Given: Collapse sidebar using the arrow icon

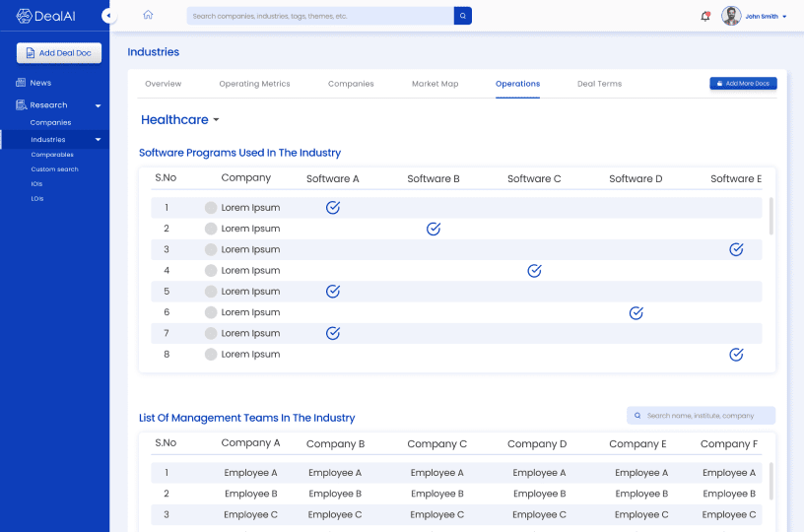Looking at the screenshot, I should (108, 17).
